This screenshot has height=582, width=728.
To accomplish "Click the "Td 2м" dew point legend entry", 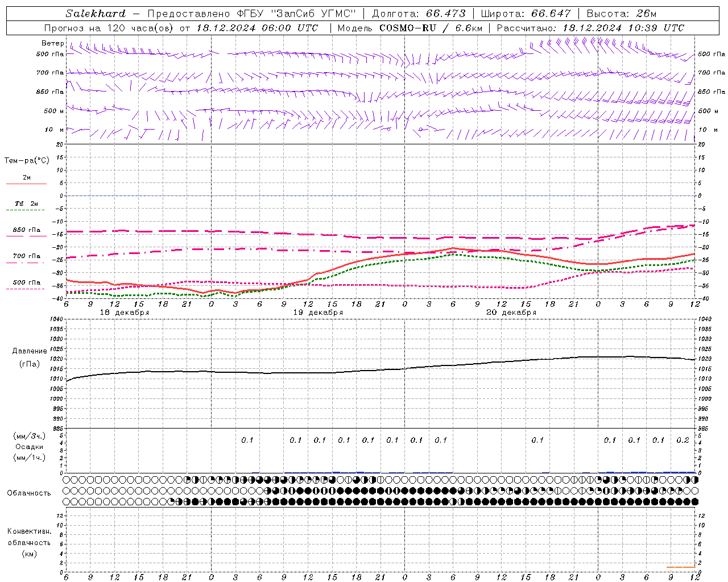I will pos(27,203).
